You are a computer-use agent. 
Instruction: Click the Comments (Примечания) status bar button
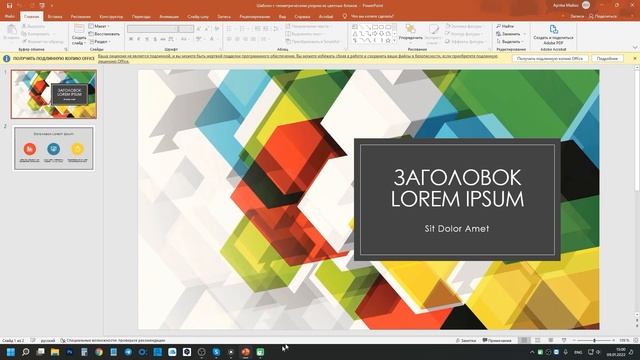pyautogui.click(x=497, y=340)
